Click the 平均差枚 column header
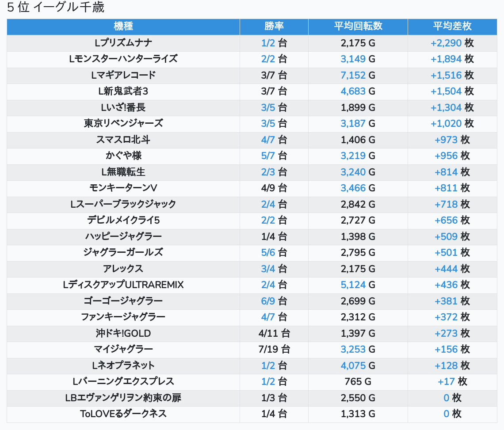 (452, 27)
